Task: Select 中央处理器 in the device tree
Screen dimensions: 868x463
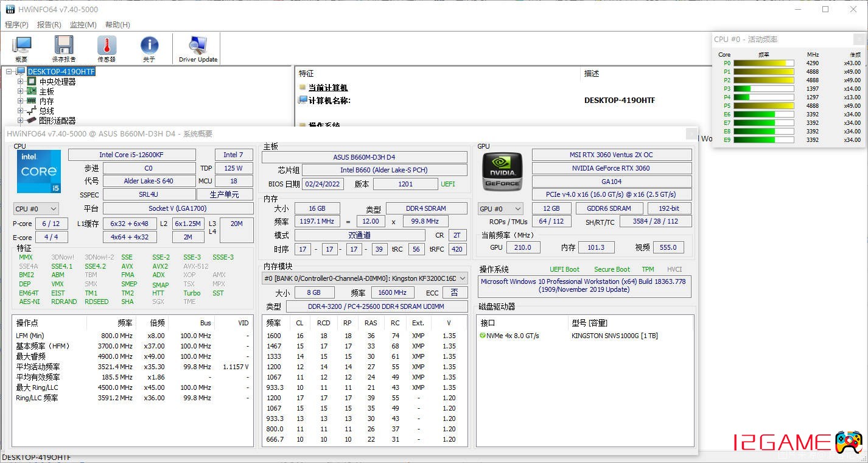Action: click(58, 82)
